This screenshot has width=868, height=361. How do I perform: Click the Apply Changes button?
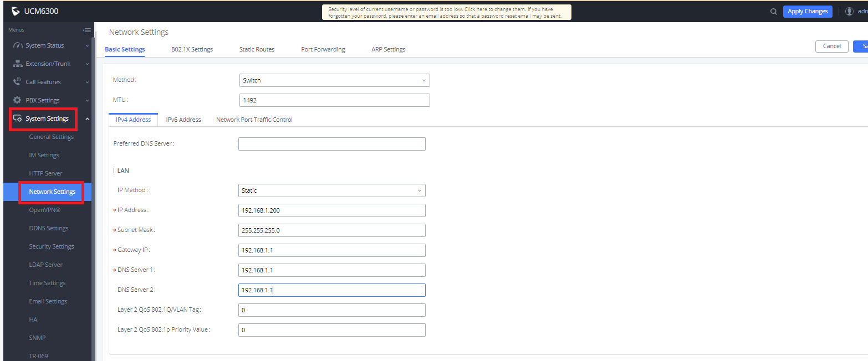[808, 11]
